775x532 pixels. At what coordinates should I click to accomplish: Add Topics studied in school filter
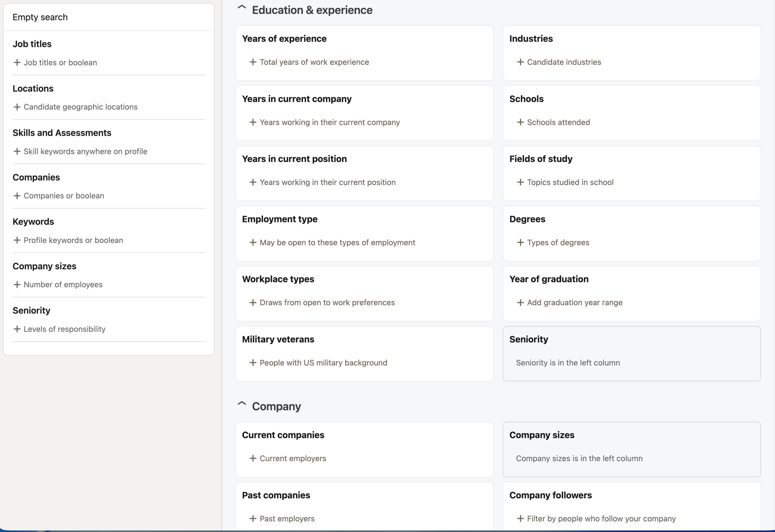(x=569, y=182)
